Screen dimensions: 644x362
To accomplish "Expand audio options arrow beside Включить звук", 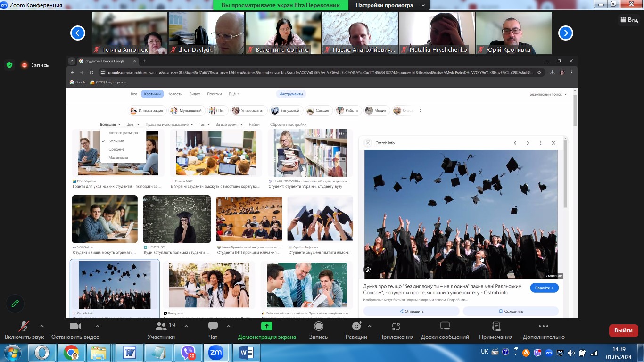I will tap(41, 326).
